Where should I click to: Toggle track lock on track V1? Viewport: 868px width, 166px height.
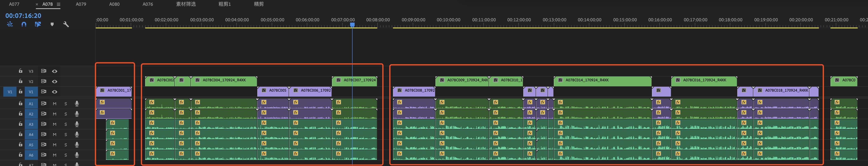(21, 91)
